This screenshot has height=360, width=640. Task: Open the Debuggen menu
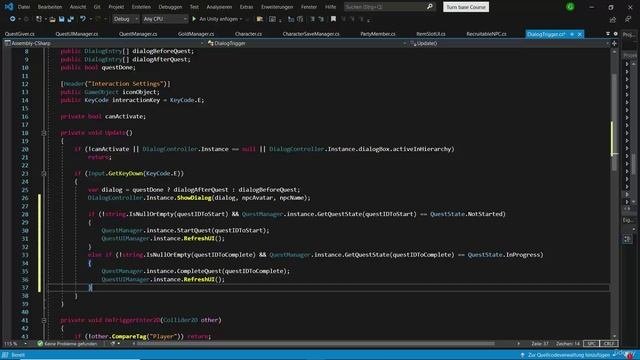170,7
